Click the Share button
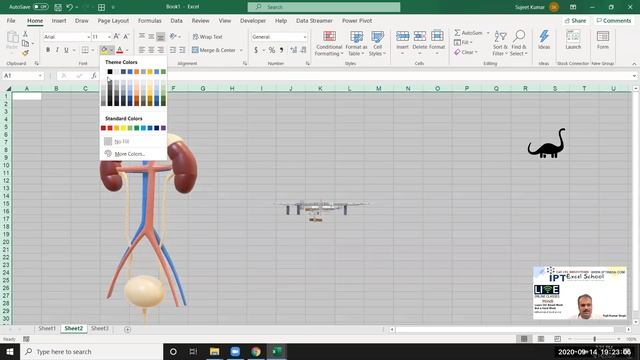This screenshot has width=640, height=360. (575, 20)
